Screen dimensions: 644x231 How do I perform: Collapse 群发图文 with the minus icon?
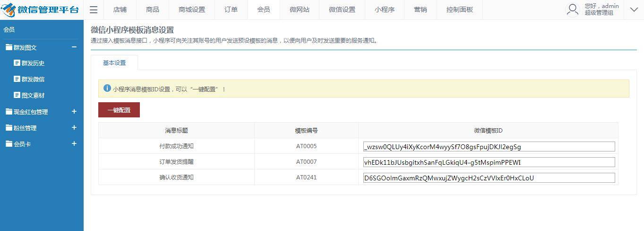point(74,47)
